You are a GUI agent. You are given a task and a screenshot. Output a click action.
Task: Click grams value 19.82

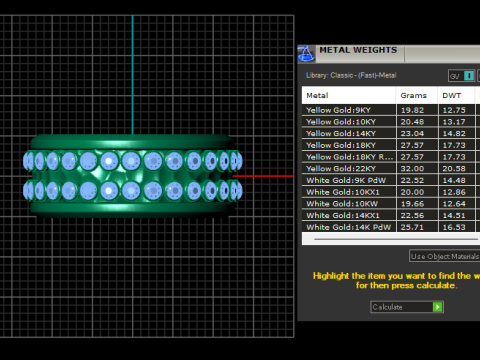click(x=412, y=110)
